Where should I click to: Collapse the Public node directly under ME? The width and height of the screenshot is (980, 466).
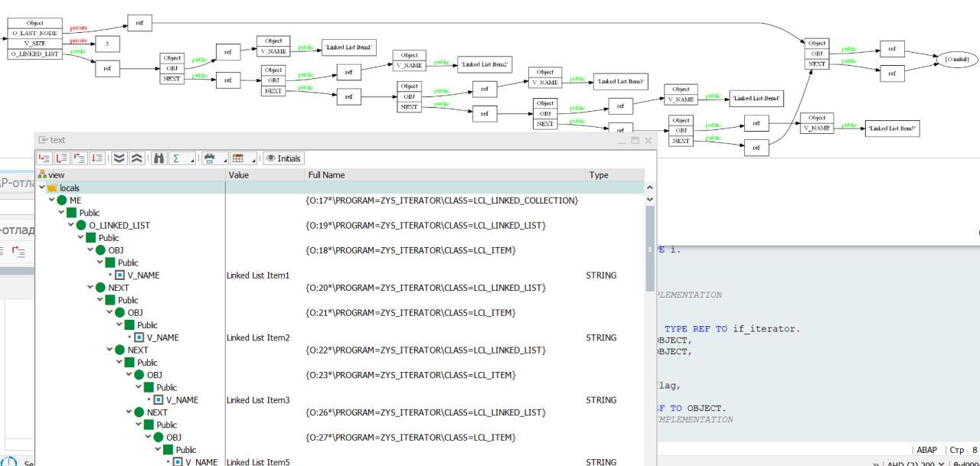60,213
